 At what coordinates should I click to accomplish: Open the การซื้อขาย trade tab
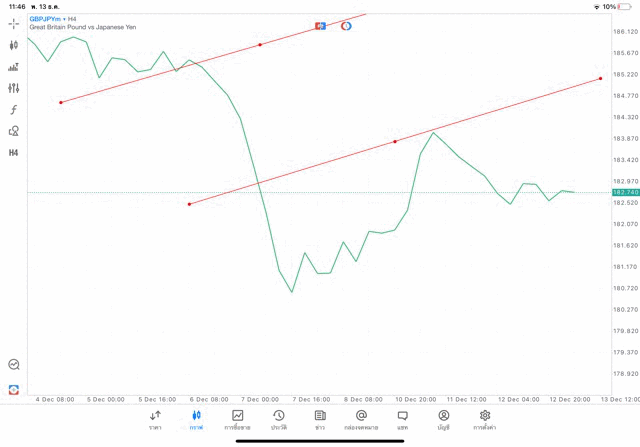[x=238, y=420]
